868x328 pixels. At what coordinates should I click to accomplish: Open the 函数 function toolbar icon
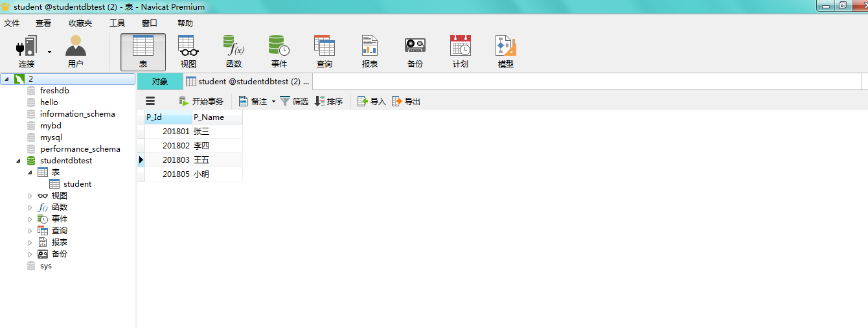(234, 52)
